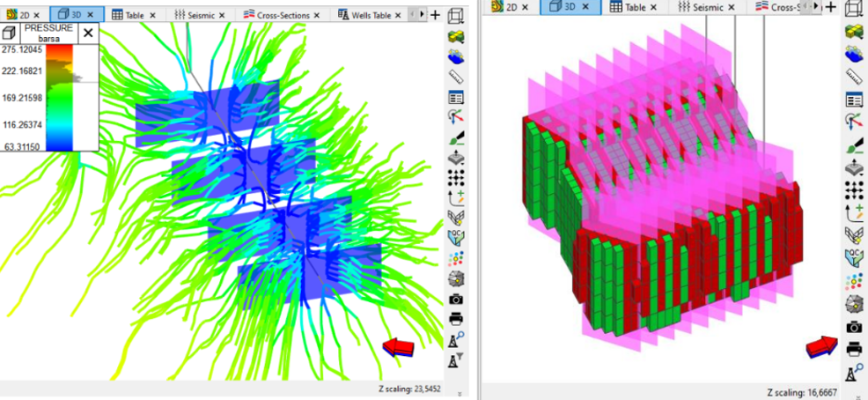This screenshot has height=400, width=868.
Task: Click the 63.31150 legend minimum value
Action: click(22, 146)
